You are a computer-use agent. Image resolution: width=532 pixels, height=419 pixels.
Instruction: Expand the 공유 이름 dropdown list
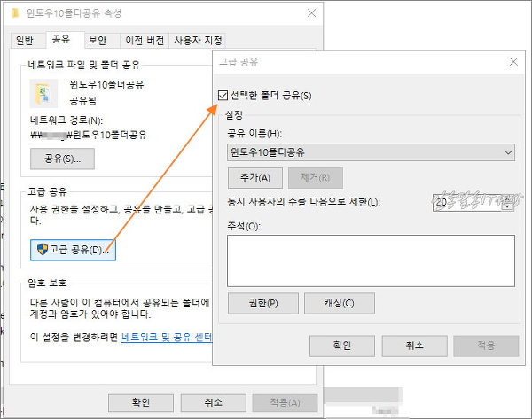pos(507,152)
